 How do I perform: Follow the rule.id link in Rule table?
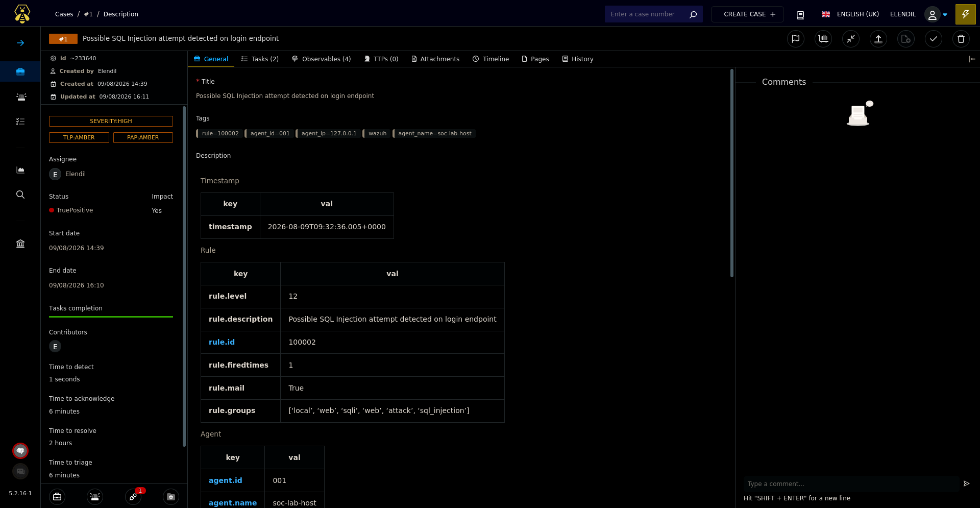coord(222,342)
